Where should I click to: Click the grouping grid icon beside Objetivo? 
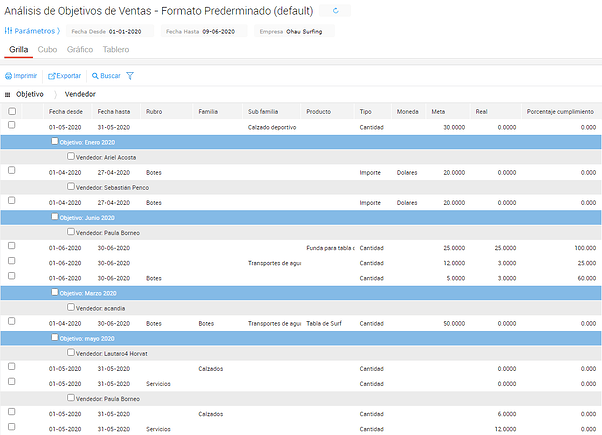click(9, 94)
